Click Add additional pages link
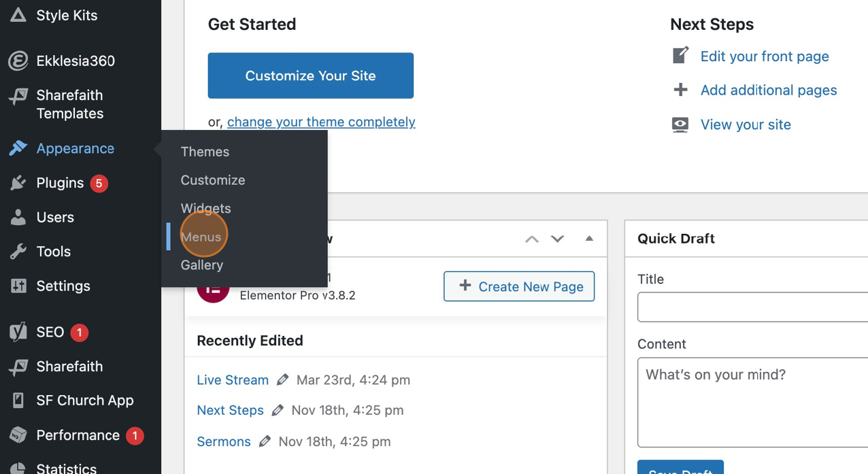 coord(769,90)
